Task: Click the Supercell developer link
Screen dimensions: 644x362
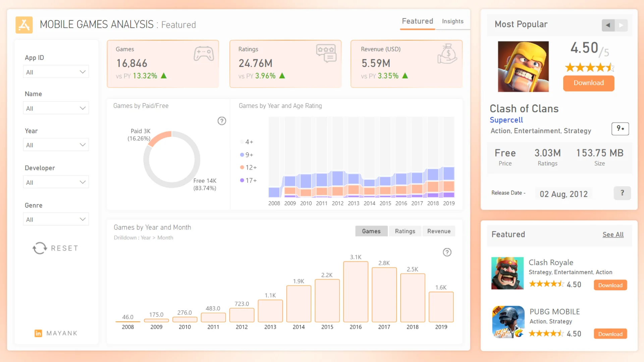Action: (x=506, y=120)
